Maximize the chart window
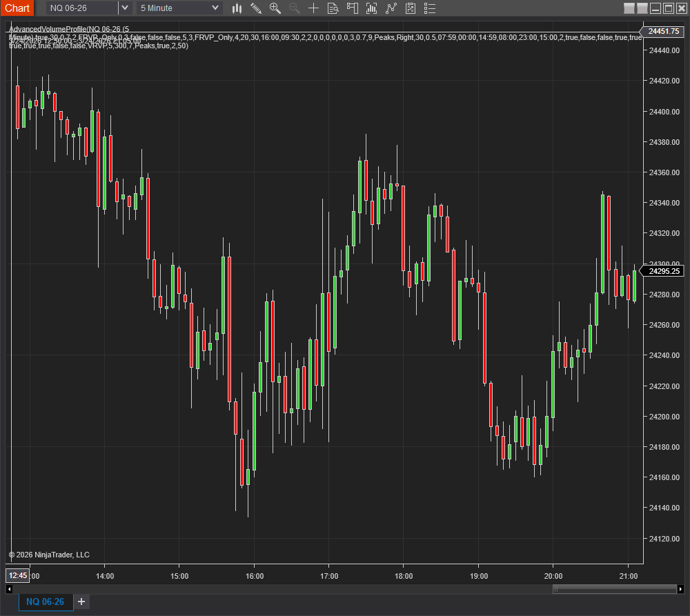The image size is (690, 616). (669, 8)
